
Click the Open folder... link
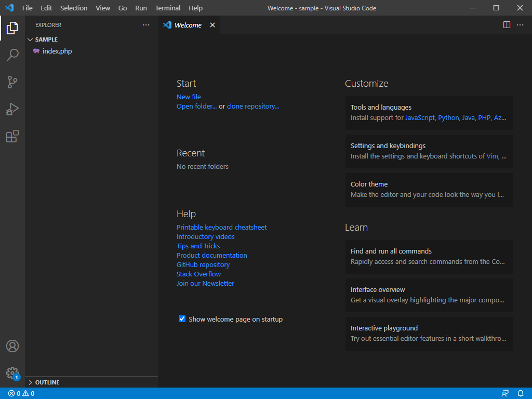(x=196, y=107)
